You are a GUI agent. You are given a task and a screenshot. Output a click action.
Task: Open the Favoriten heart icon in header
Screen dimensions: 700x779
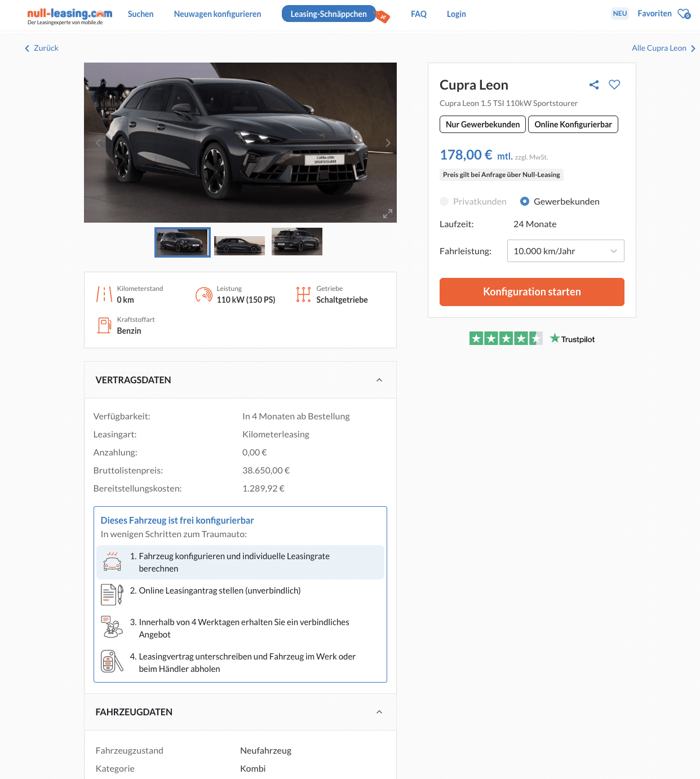click(x=684, y=14)
